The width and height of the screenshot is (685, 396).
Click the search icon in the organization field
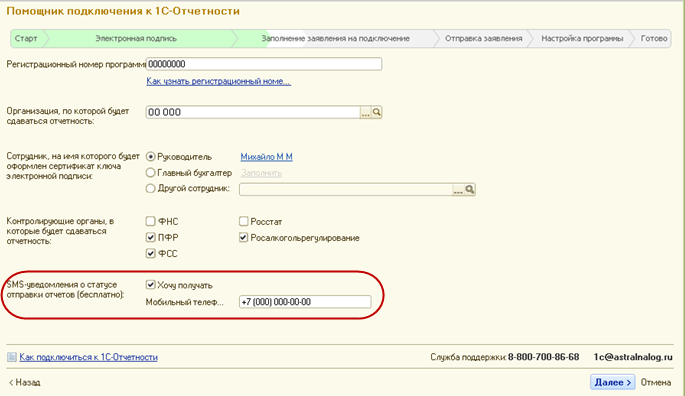(377, 112)
